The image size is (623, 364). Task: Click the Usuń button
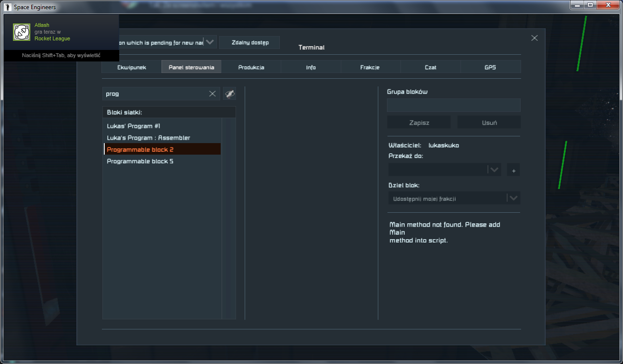point(489,122)
